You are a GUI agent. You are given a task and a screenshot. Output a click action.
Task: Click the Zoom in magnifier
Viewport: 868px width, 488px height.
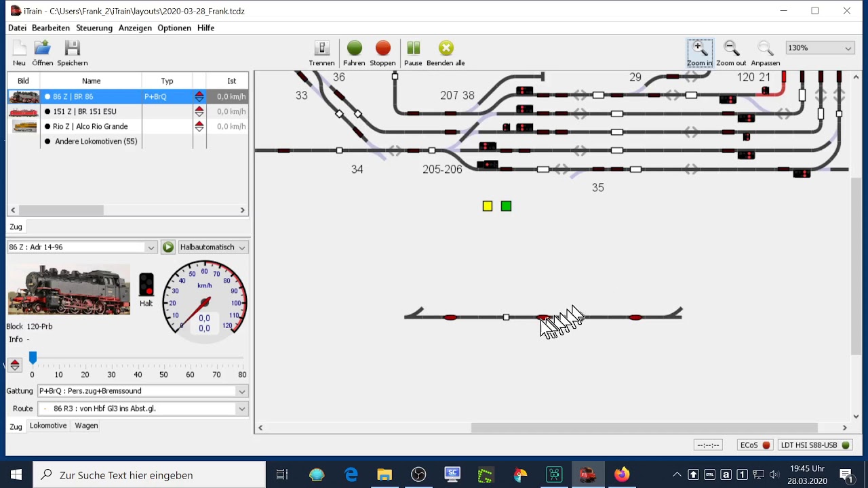click(x=700, y=49)
